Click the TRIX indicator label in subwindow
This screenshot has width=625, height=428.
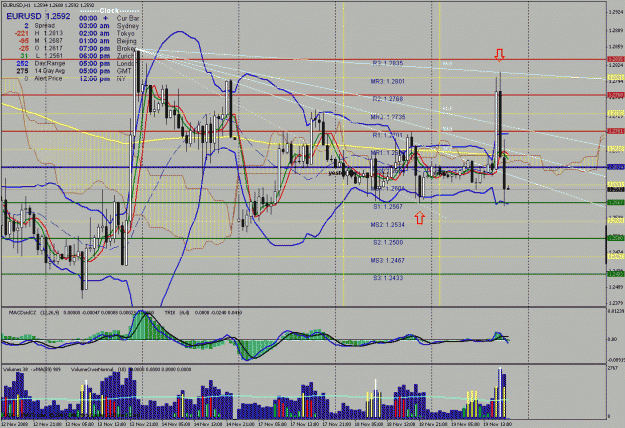178,313
